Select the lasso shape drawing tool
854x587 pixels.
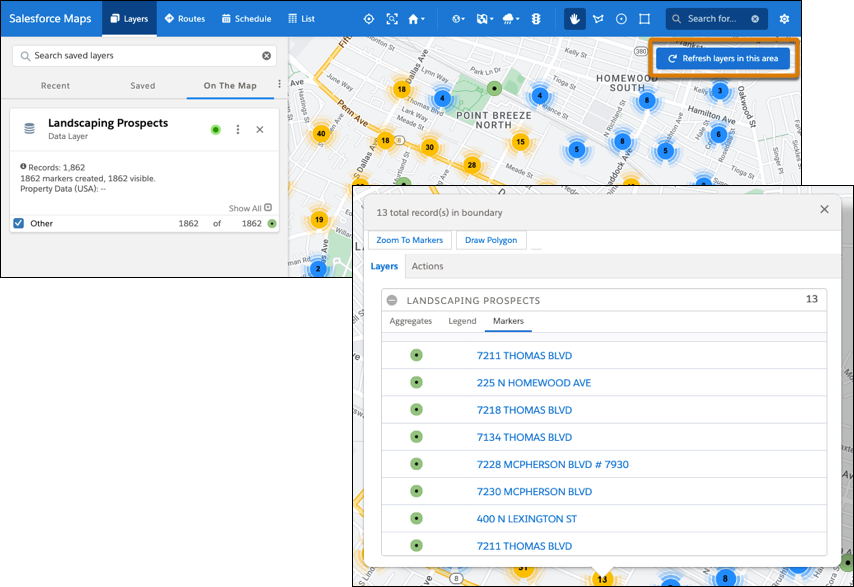click(598, 19)
